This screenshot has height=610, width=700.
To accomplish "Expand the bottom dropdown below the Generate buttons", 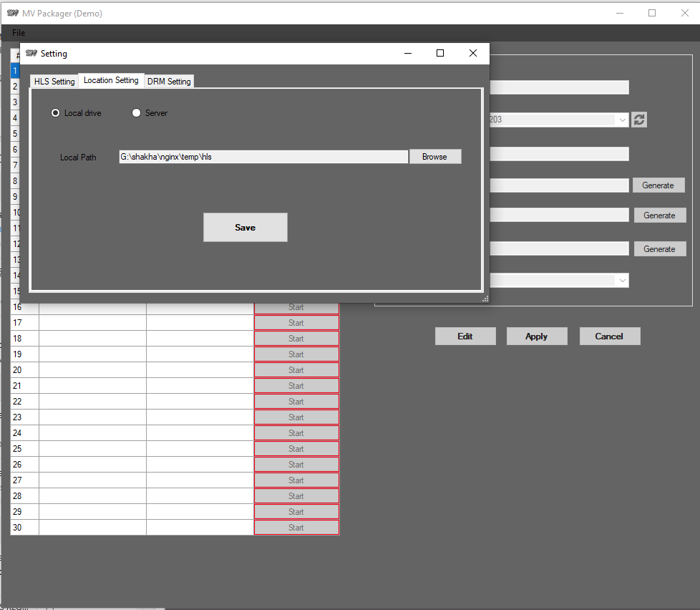I will pyautogui.click(x=622, y=281).
